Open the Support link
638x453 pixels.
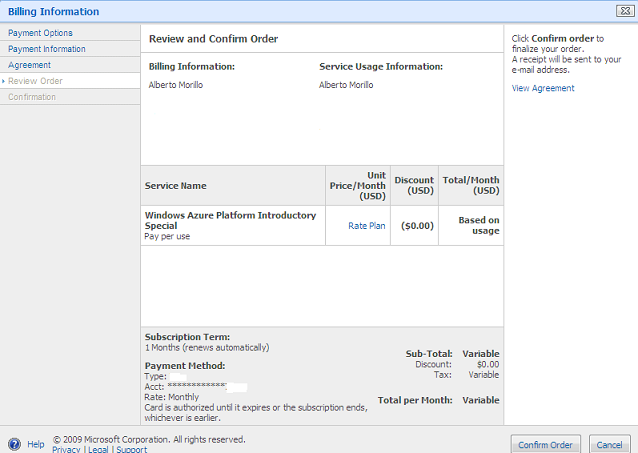tap(132, 449)
